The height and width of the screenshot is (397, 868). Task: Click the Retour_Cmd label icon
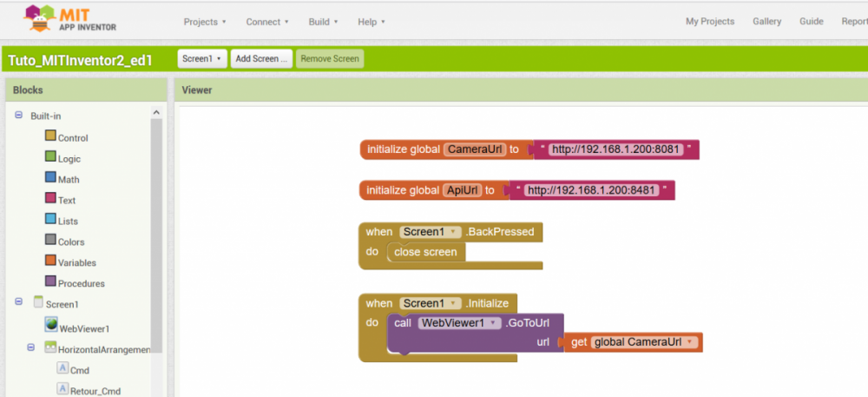62,389
